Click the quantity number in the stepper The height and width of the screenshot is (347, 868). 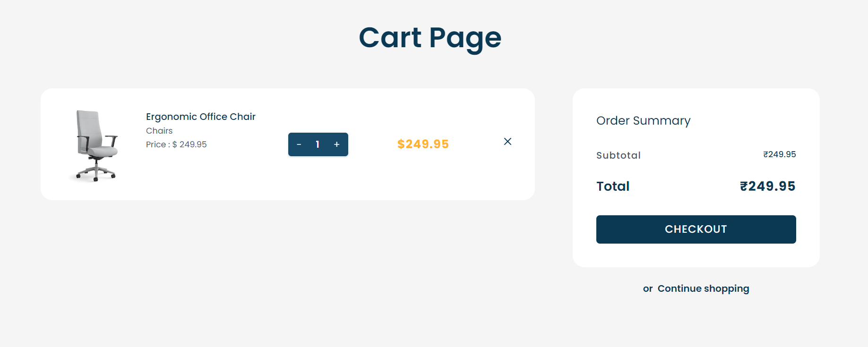pos(318,144)
